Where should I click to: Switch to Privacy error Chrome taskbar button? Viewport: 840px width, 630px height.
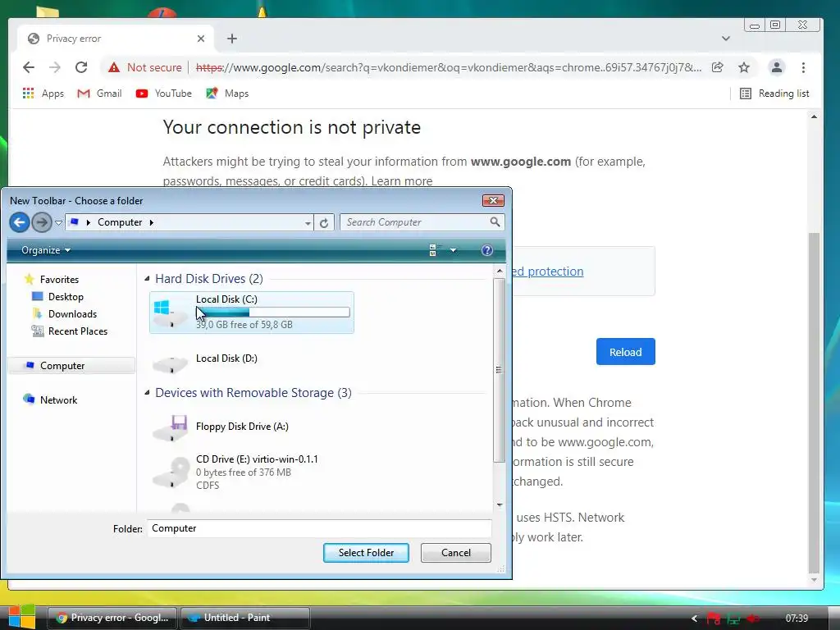pyautogui.click(x=113, y=618)
